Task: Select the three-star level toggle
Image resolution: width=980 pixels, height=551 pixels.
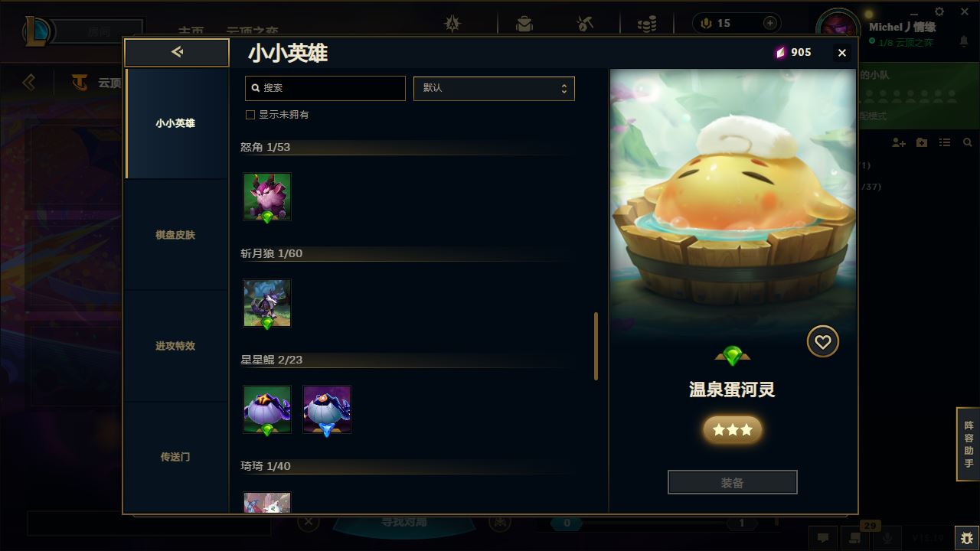Action: [x=733, y=430]
